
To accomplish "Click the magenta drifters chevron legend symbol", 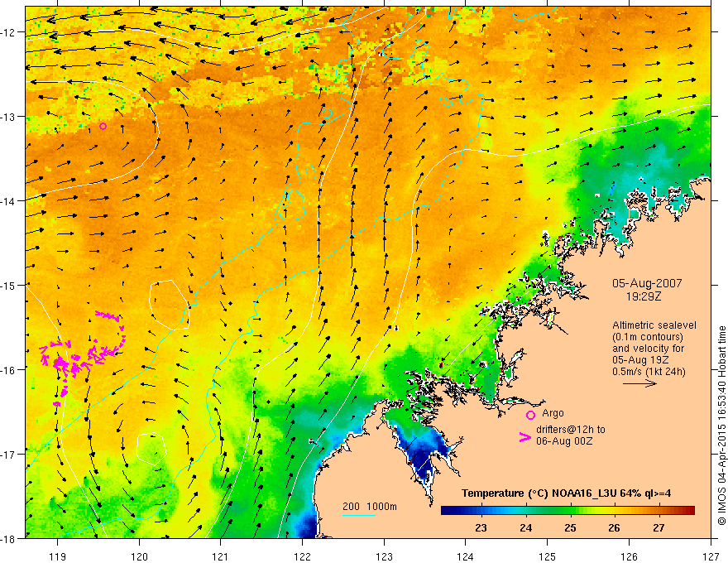I will pyautogui.click(x=525, y=437).
